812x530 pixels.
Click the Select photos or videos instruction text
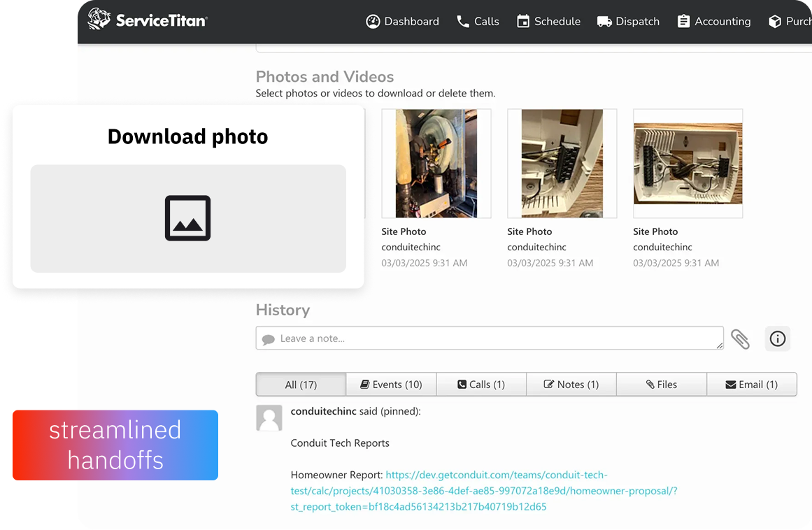click(376, 93)
